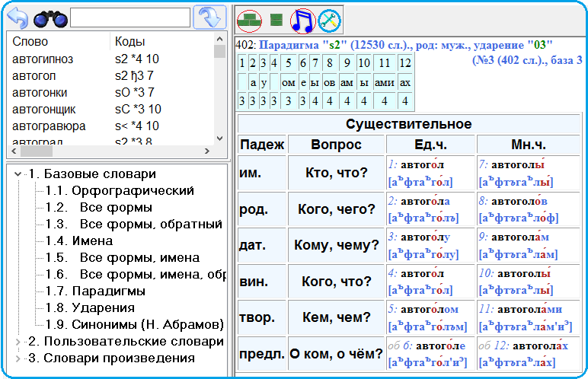
Task: Click the '(№3 (402 сл.)., база 3' link
Action: click(x=527, y=60)
